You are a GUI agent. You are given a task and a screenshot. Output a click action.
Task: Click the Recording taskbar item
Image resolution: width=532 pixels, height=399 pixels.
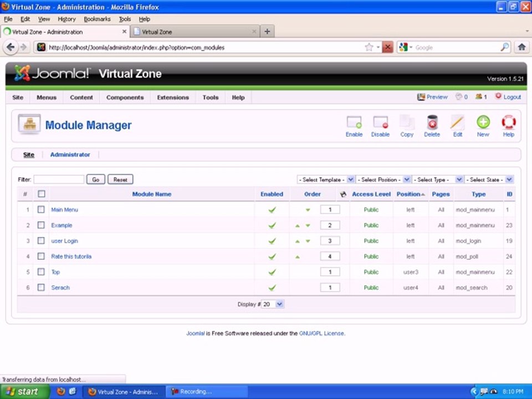(x=206, y=391)
